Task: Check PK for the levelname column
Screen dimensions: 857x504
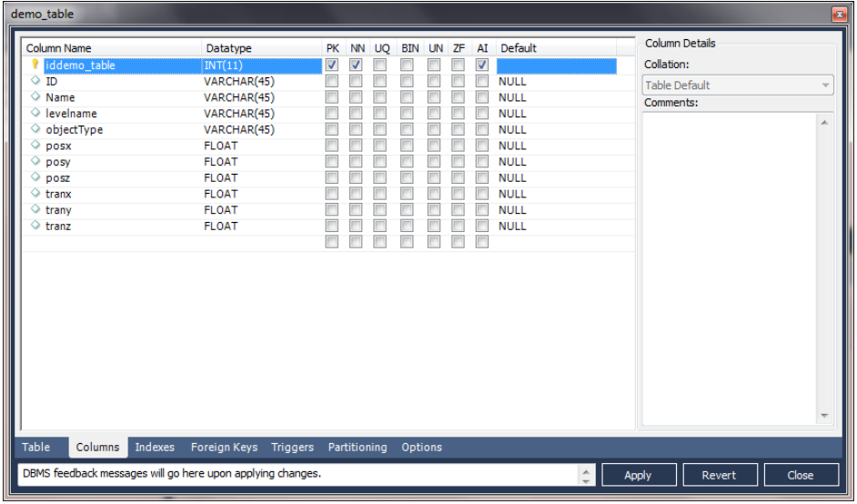Action: (x=332, y=113)
